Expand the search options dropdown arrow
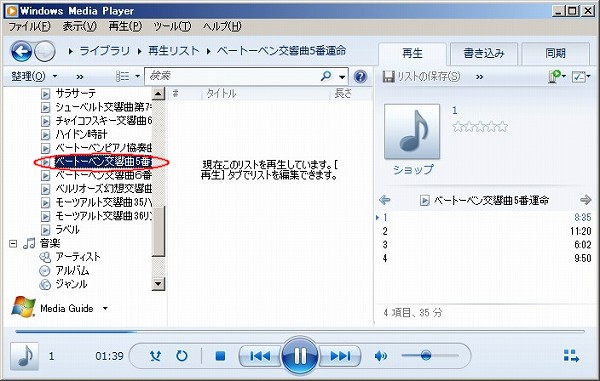This screenshot has width=600, height=381. pyautogui.click(x=342, y=77)
